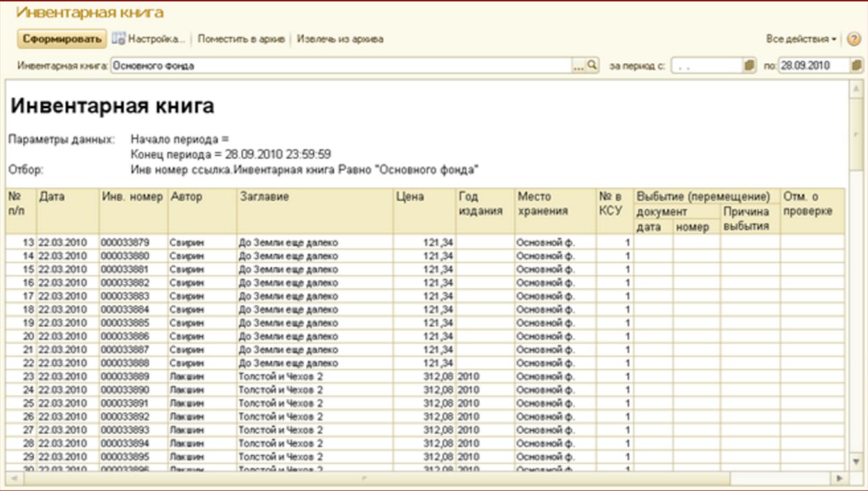This screenshot has height=491, width=868.
Task: Open calendar picker for period start date
Action: click(x=749, y=66)
